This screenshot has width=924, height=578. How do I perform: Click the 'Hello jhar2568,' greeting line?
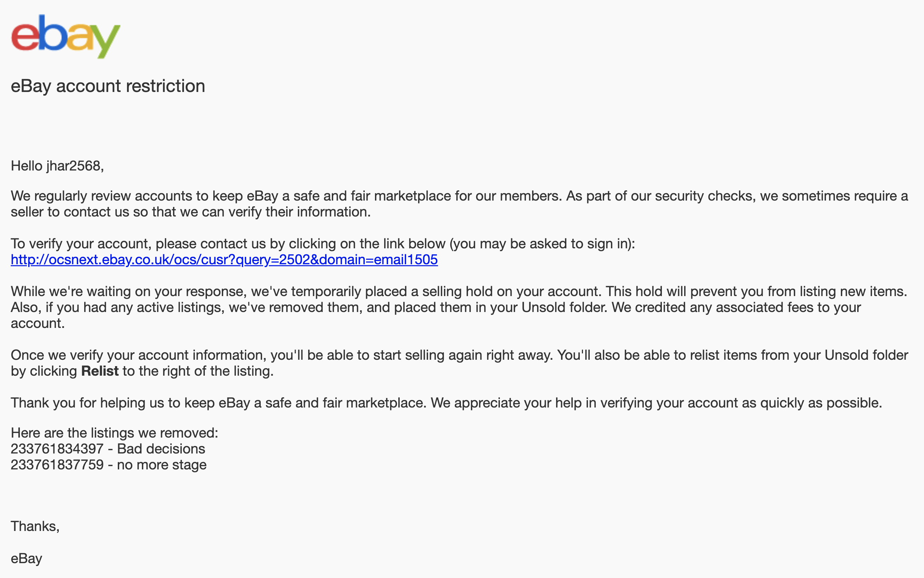(57, 166)
